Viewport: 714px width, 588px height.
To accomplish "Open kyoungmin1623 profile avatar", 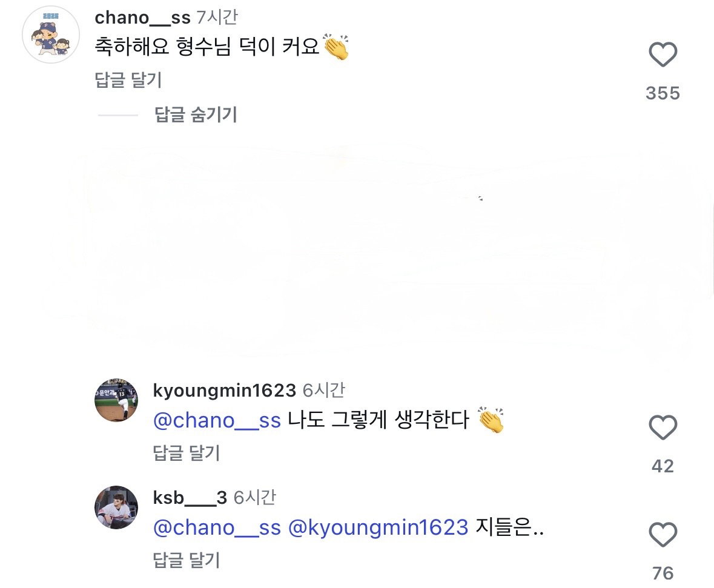I will click(x=116, y=400).
